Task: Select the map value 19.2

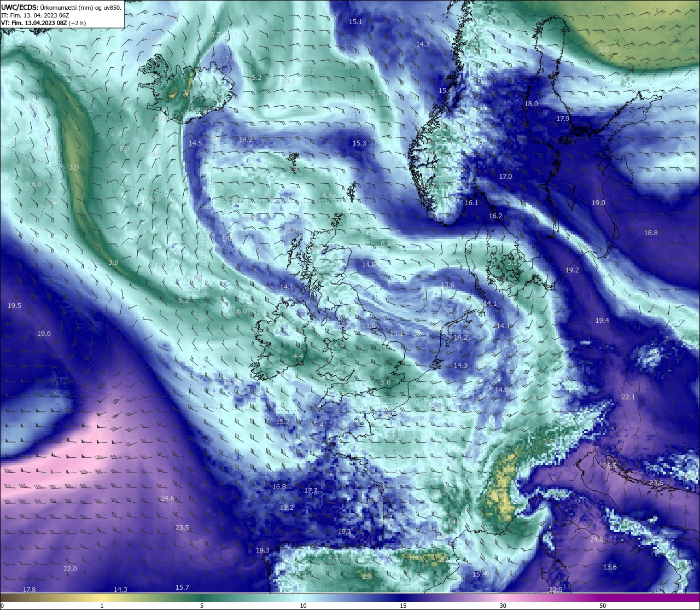Action: point(572,270)
